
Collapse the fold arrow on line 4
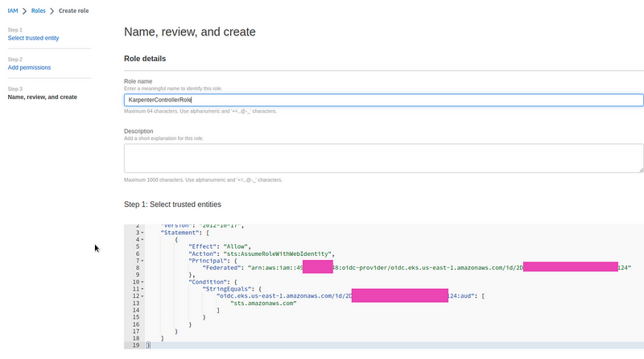tap(142, 239)
